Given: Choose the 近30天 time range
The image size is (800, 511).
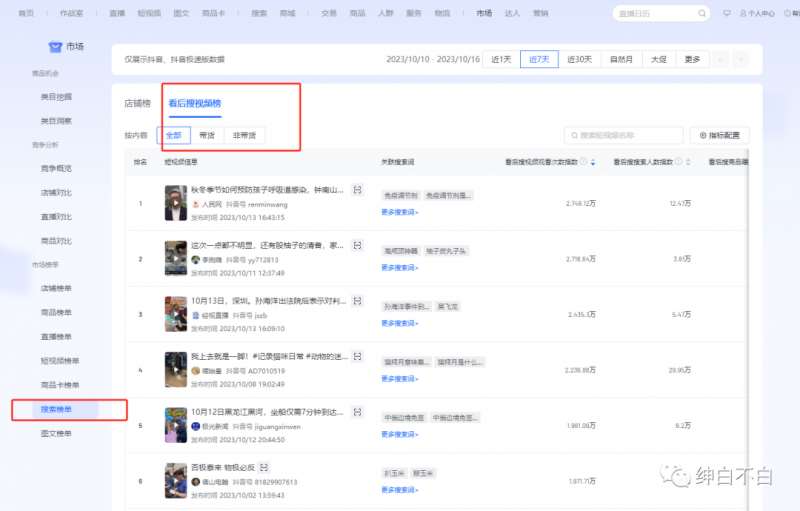Looking at the screenshot, I should pos(579,59).
